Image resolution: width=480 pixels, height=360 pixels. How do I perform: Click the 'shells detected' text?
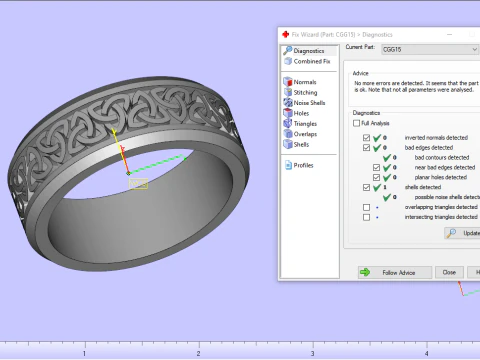423,187
